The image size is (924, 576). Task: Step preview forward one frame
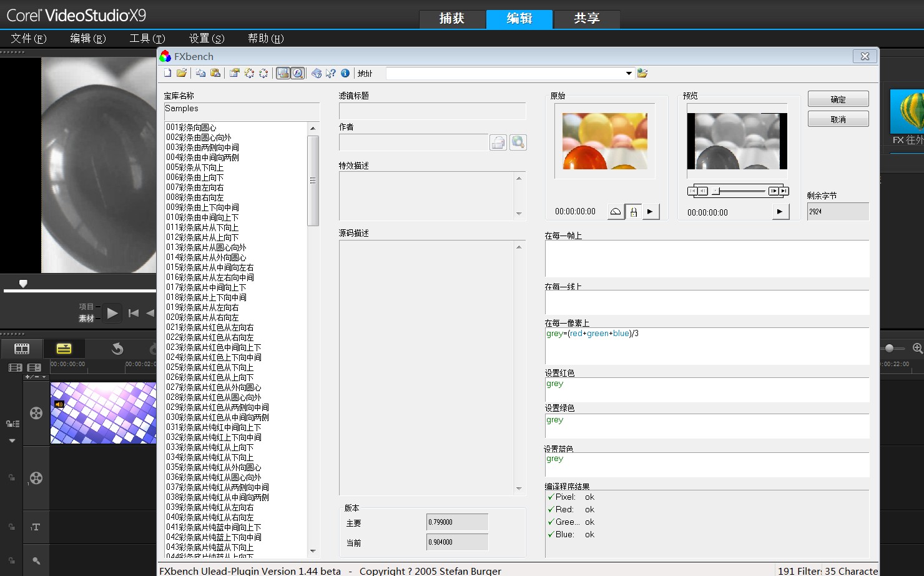(774, 191)
